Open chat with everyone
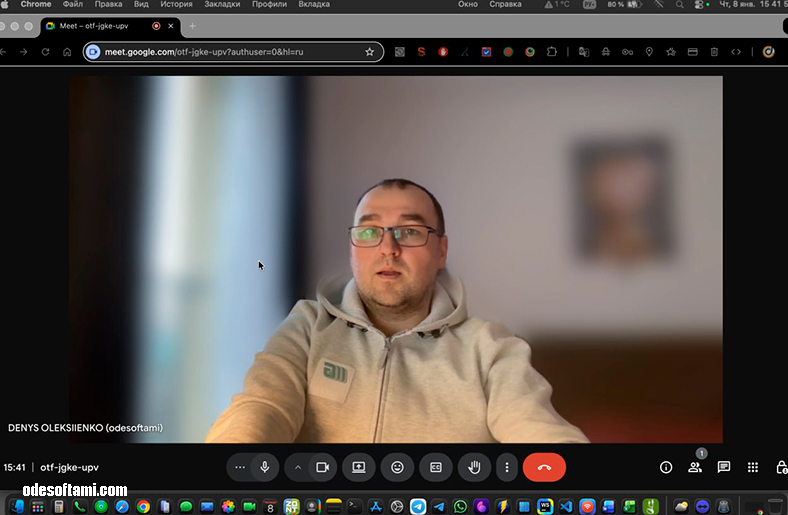 724,467
